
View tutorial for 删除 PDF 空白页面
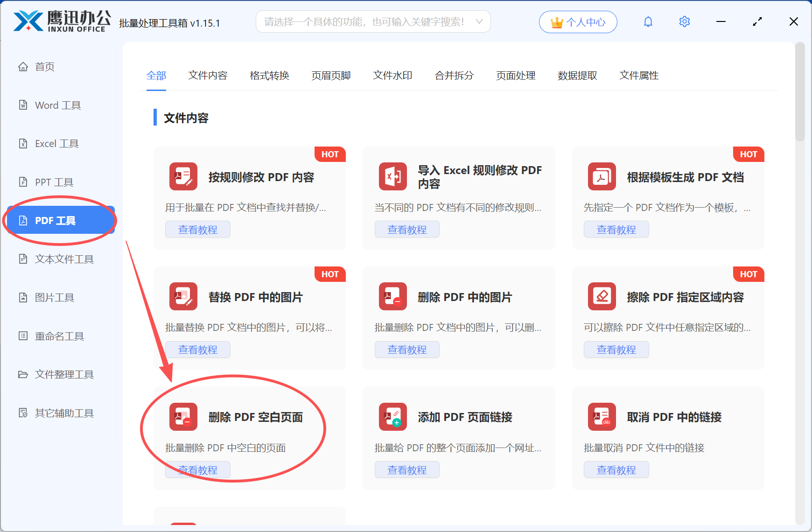pos(198,470)
